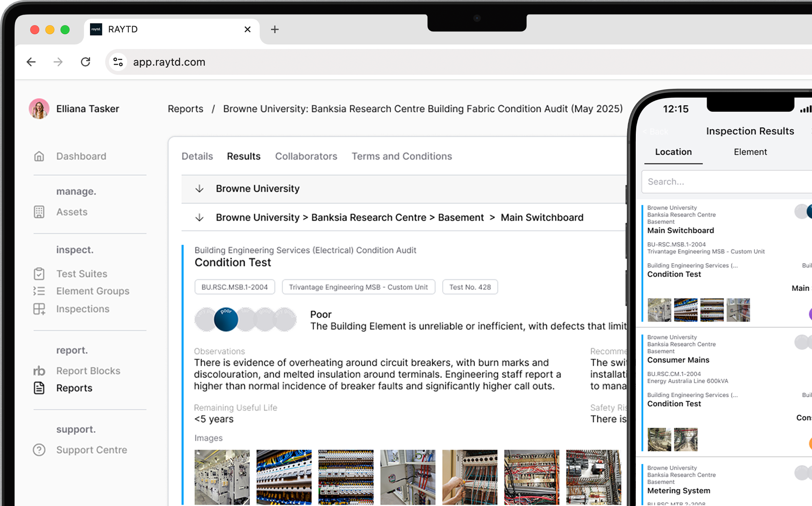Viewport: 812px width, 506px height.
Task: Click the Dashboard home icon
Action: (x=39, y=156)
